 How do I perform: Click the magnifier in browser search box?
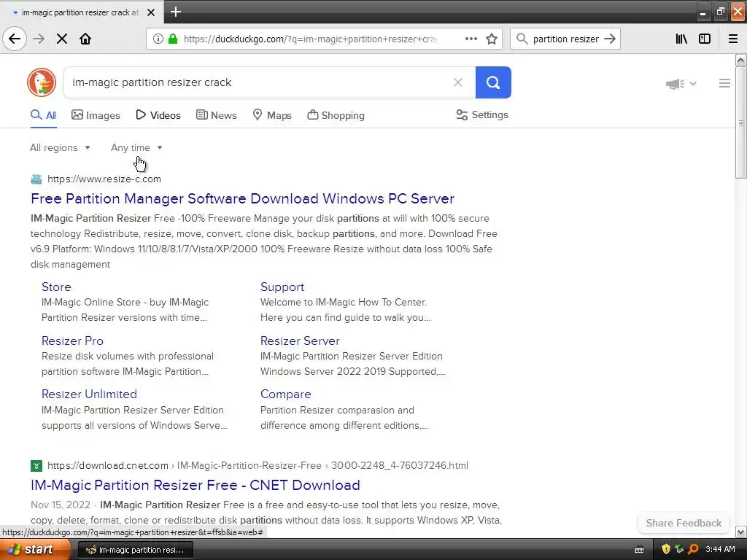click(x=522, y=39)
